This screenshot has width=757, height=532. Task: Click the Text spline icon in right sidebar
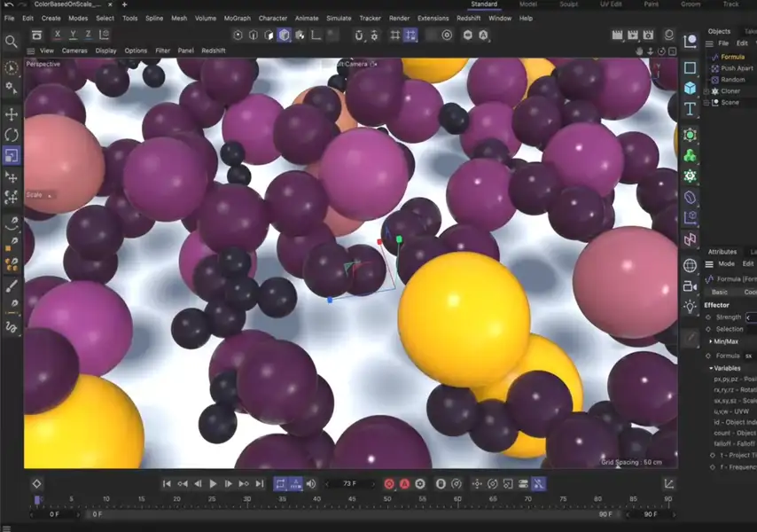(690, 107)
